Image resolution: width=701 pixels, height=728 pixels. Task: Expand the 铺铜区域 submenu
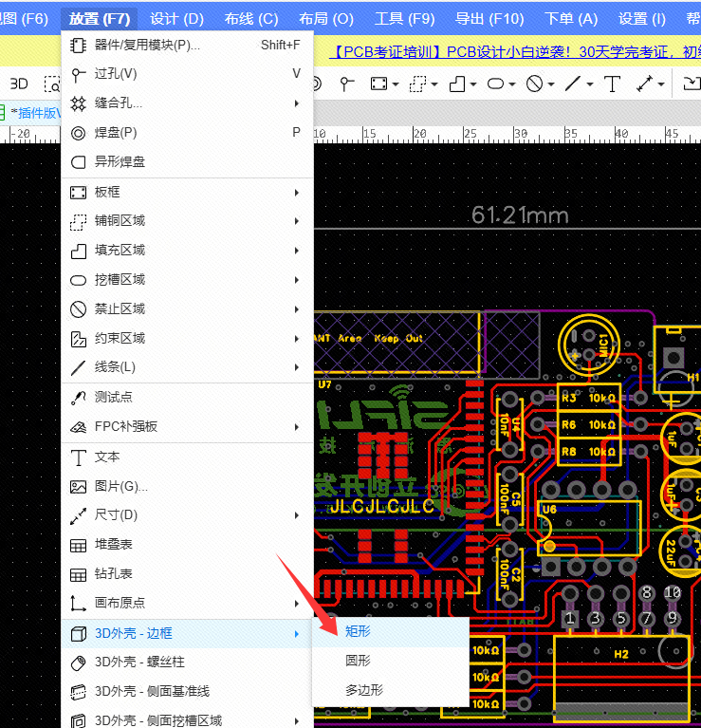coord(120,221)
